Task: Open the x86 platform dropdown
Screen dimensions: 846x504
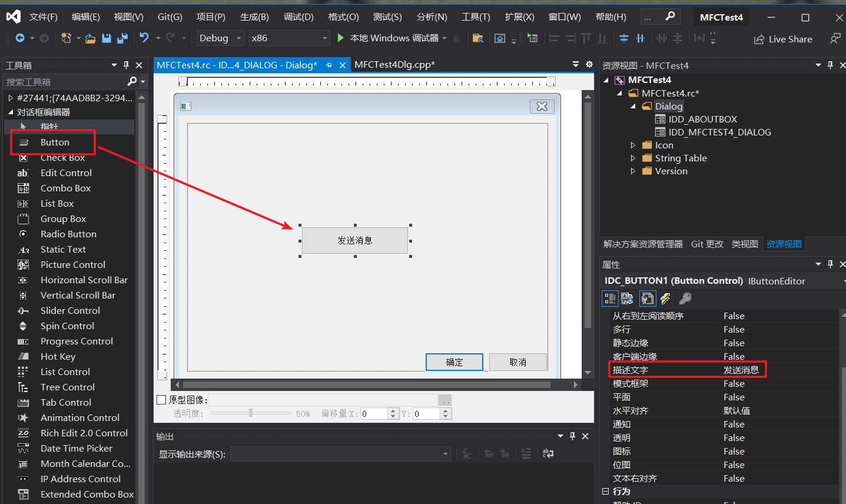Action: point(288,38)
